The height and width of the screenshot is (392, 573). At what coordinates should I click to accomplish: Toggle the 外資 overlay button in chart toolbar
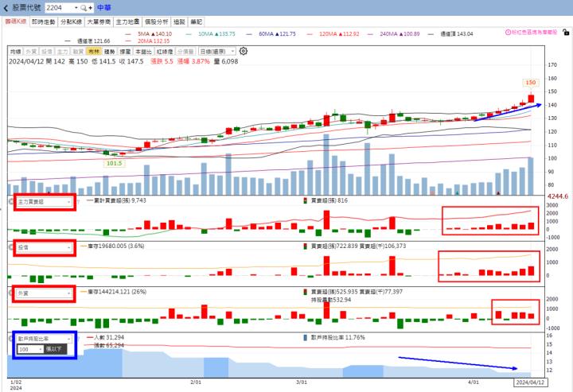coord(31,52)
